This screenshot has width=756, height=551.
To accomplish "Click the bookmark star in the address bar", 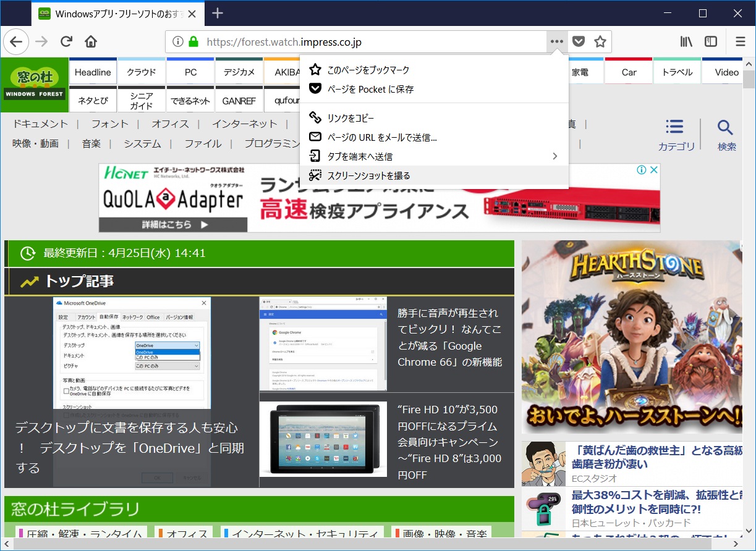I will coord(599,41).
